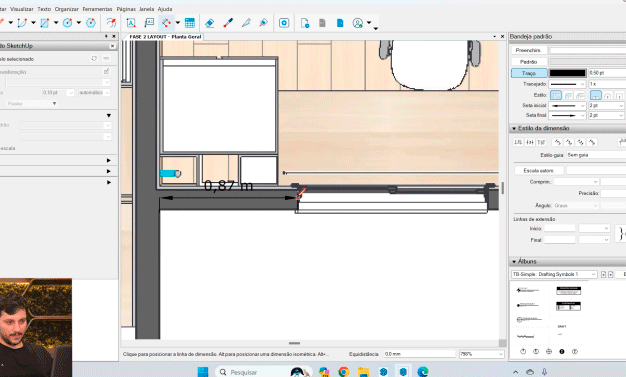Click the Preenchim. fill color swatch
This screenshot has width=626, height=377.
(x=587, y=50)
